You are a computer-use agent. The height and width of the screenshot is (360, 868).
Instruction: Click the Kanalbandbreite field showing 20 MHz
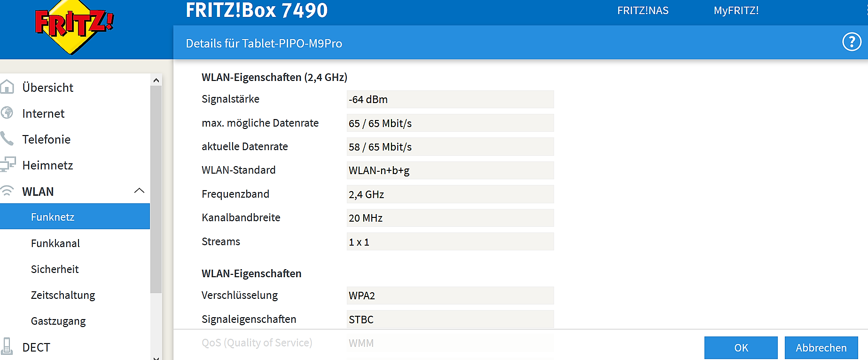point(450,218)
